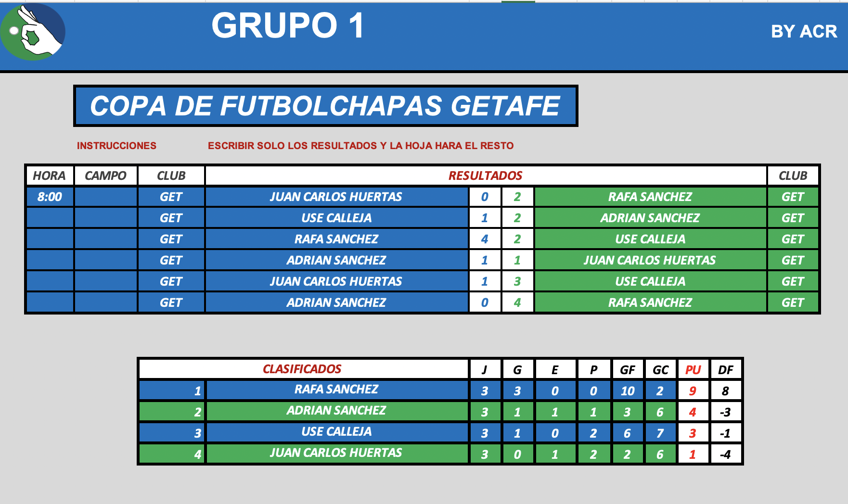Click the red PU column header

[693, 370]
